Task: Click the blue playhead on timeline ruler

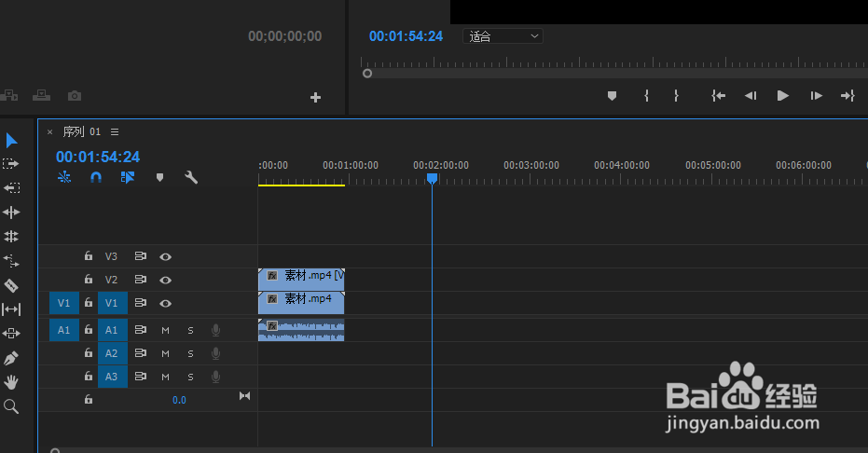Action: point(432,179)
